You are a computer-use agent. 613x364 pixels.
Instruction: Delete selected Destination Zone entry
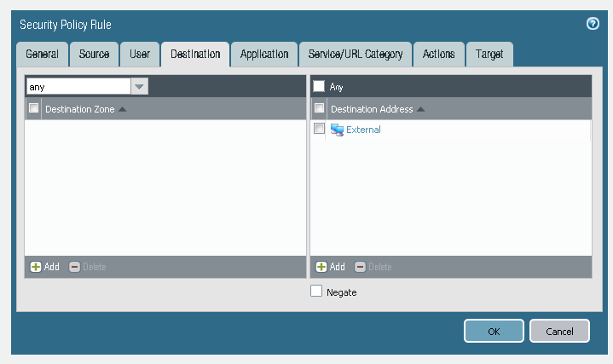tap(88, 267)
